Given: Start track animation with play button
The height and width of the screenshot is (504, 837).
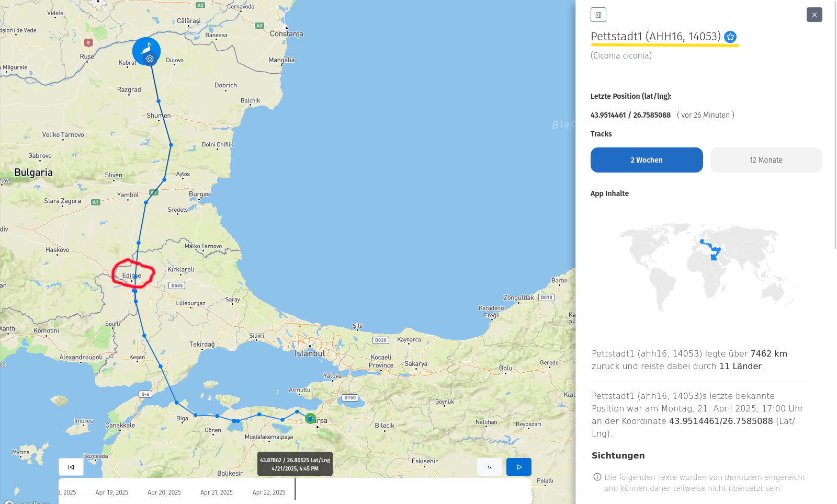Looking at the screenshot, I should coord(518,467).
